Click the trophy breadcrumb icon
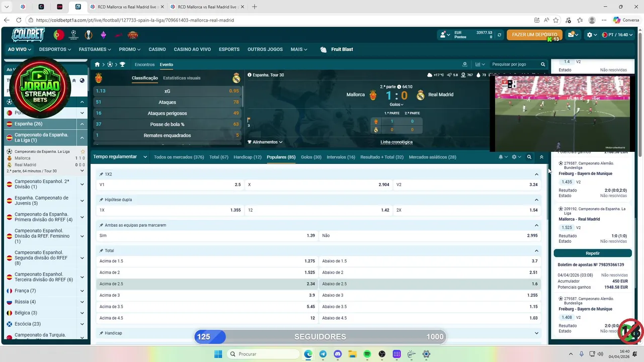644x362 pixels. pyautogui.click(x=122, y=64)
